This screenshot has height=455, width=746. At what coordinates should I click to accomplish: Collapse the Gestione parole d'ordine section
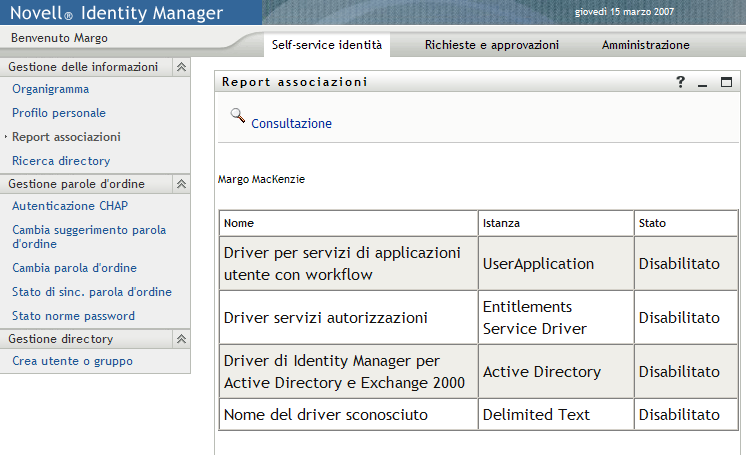pos(181,184)
